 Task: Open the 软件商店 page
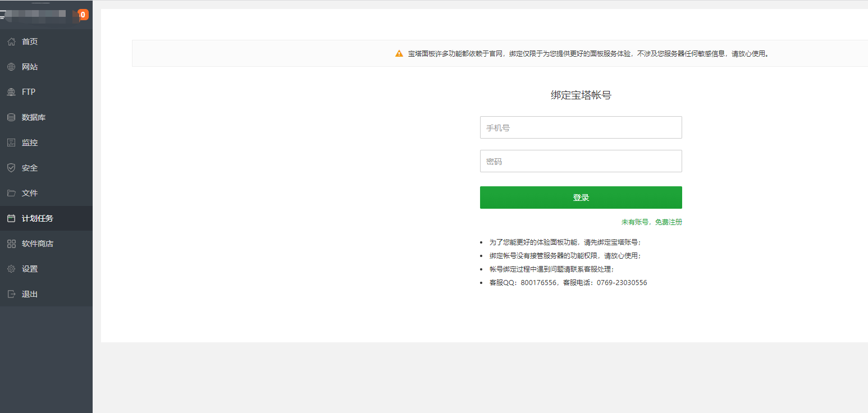point(46,244)
